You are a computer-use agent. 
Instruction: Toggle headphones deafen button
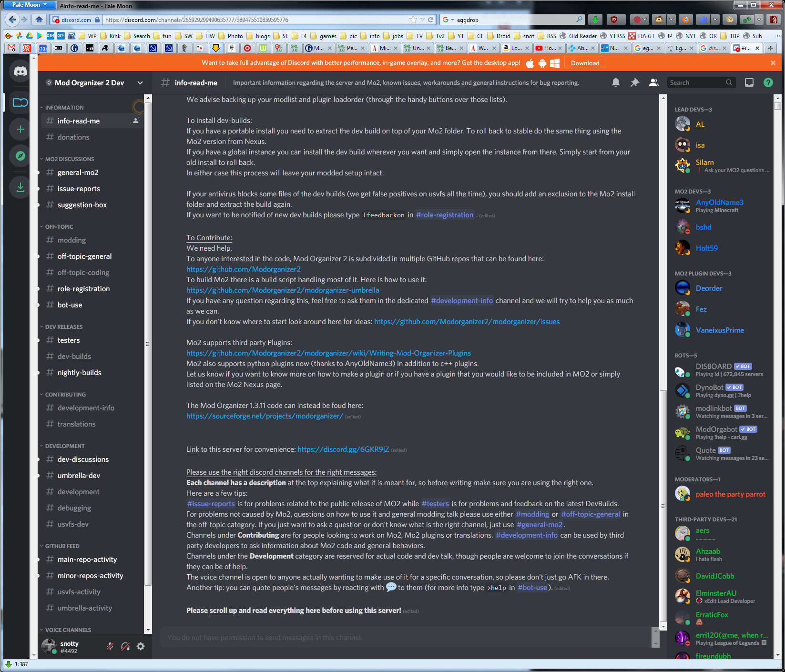(125, 646)
